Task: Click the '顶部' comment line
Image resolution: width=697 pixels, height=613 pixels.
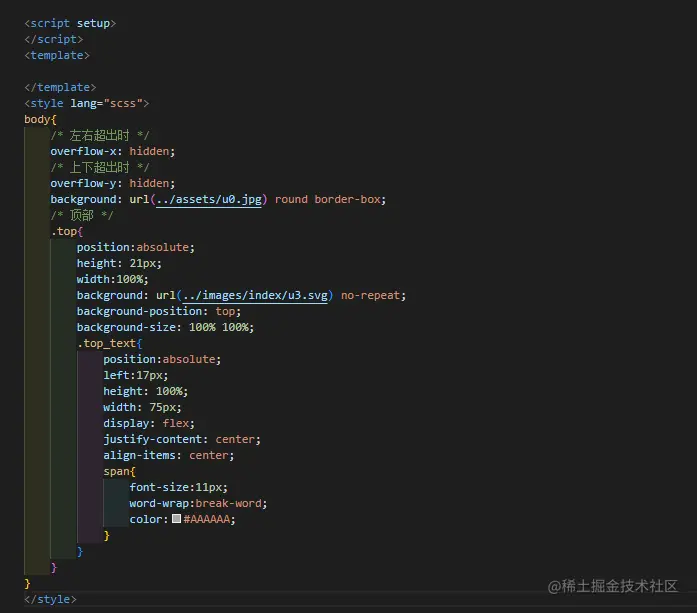Action: 82,215
